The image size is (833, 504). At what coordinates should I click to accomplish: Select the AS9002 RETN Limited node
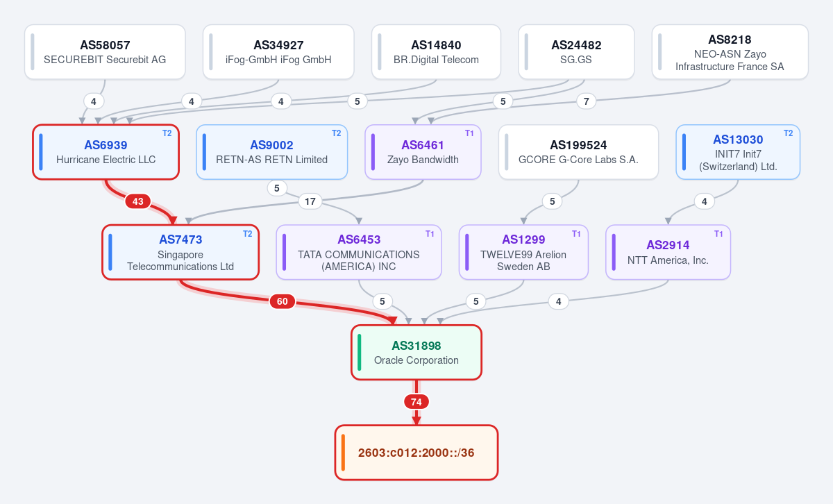coord(271,152)
